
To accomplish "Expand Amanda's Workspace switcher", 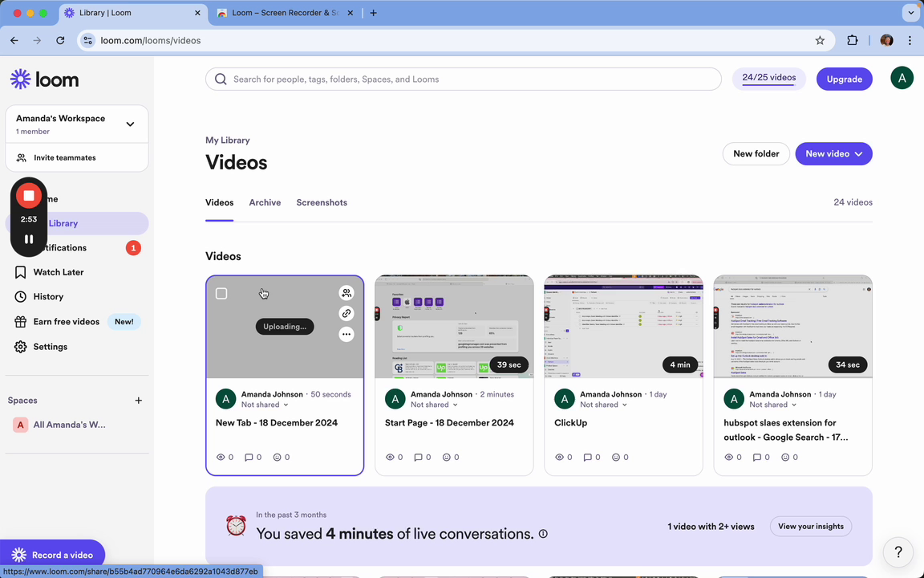I will pyautogui.click(x=130, y=124).
